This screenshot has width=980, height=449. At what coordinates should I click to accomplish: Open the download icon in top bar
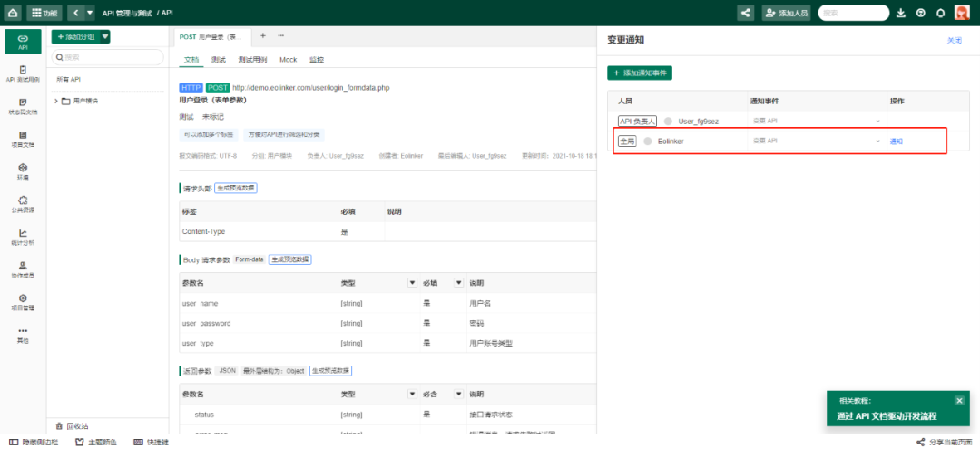[901, 13]
